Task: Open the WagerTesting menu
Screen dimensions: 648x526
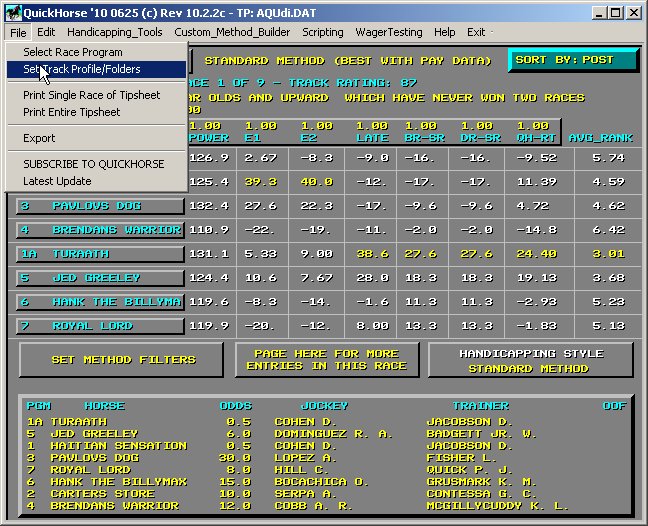Action: [389, 32]
